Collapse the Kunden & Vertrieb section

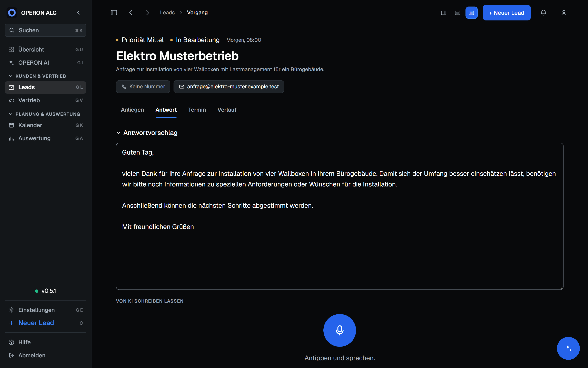click(x=37, y=76)
